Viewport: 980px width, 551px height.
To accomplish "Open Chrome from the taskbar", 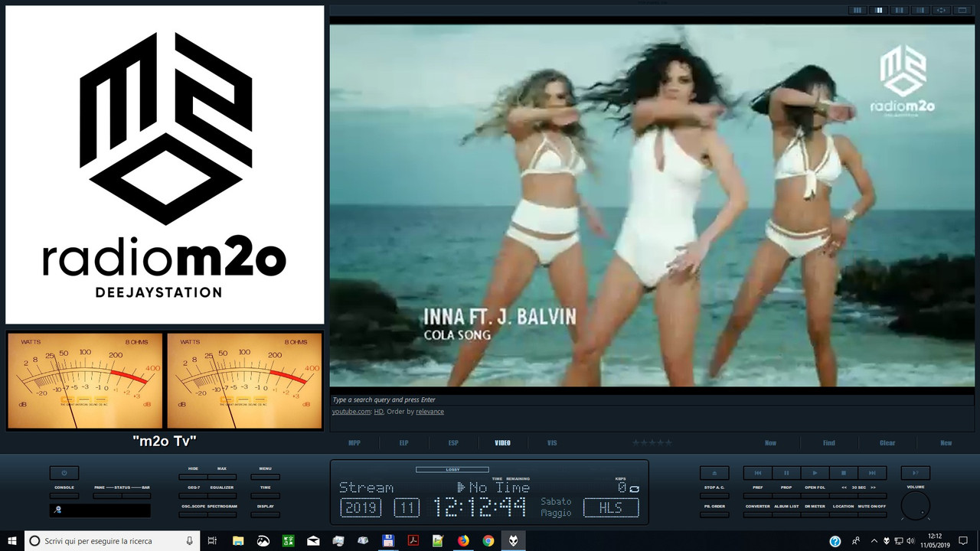I will tap(488, 540).
